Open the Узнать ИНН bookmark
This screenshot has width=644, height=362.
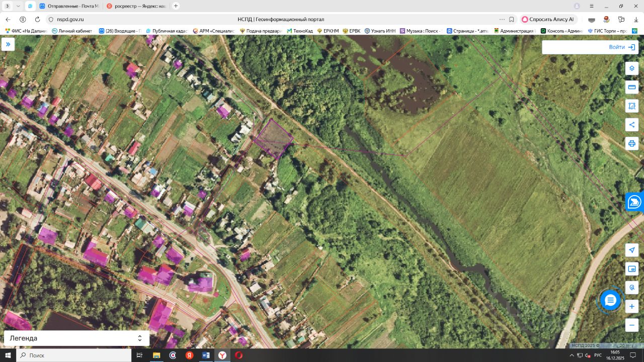[380, 31]
